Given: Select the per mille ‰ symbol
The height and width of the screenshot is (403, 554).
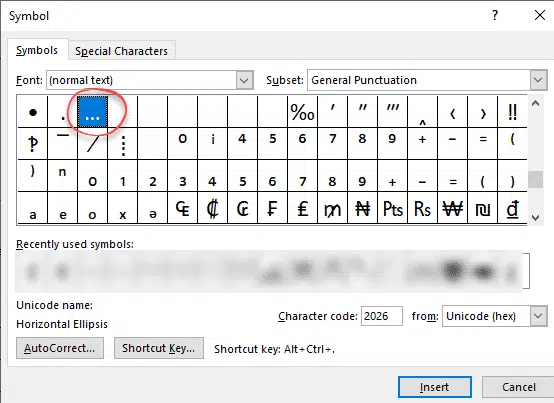Looking at the screenshot, I should point(302,112).
